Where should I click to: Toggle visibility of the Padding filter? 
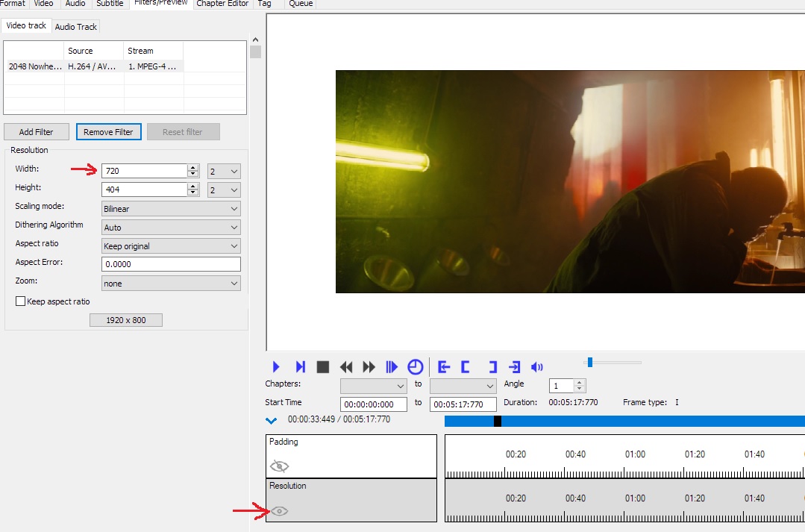(x=279, y=466)
